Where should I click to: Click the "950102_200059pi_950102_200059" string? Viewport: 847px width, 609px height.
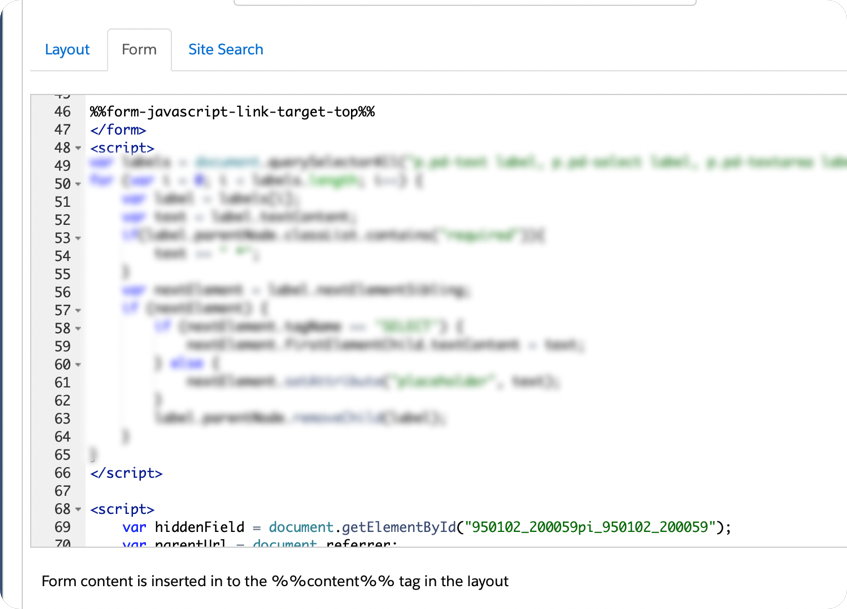[590, 527]
